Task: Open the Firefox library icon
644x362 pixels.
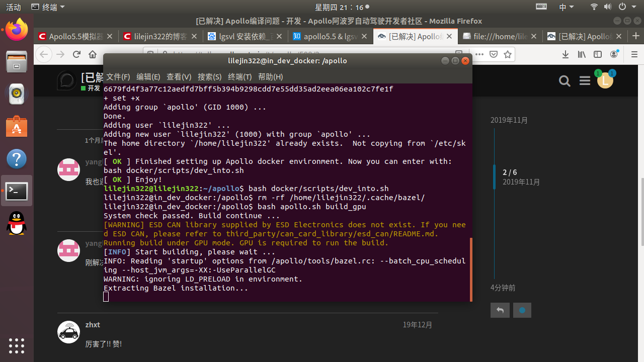Action: (x=581, y=54)
